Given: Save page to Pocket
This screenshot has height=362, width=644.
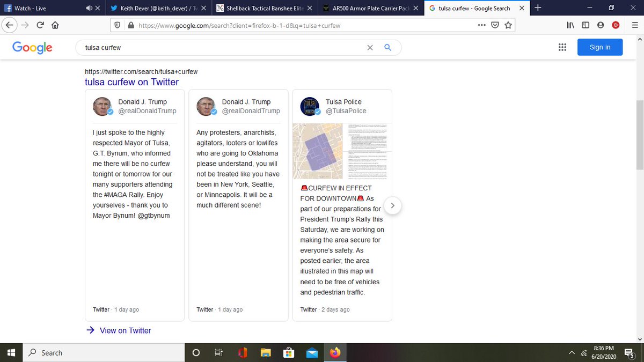Looking at the screenshot, I should point(495,25).
